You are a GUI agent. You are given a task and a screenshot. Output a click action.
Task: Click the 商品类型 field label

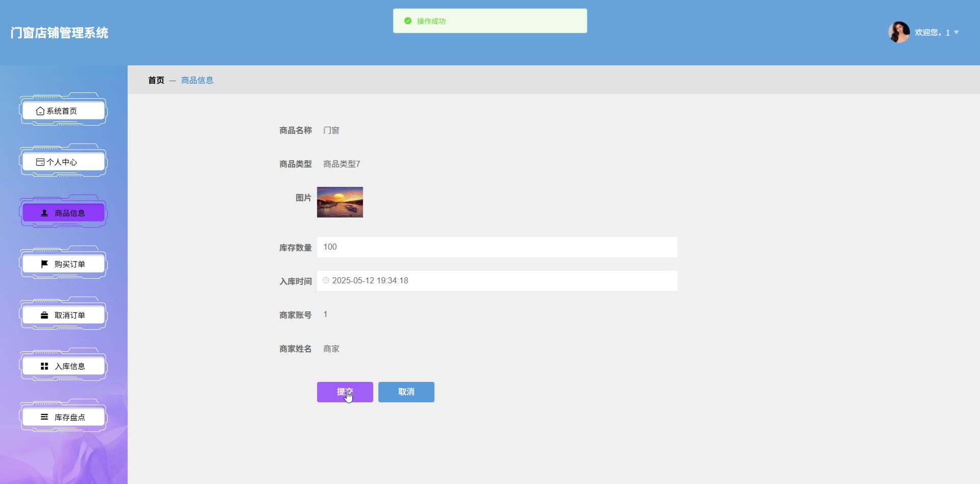(x=296, y=164)
